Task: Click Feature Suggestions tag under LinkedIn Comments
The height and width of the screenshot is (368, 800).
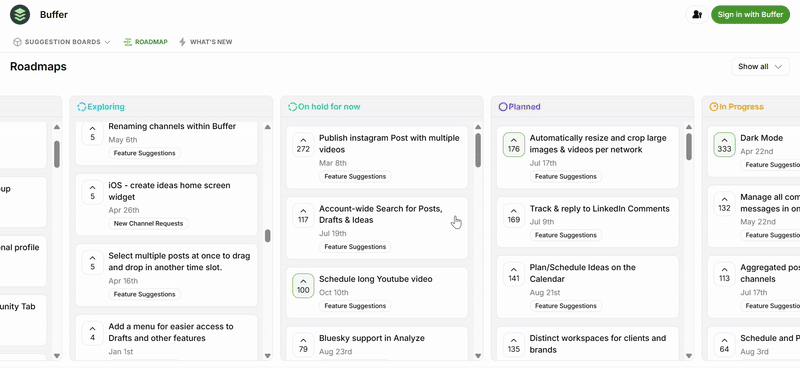Action: (x=566, y=235)
